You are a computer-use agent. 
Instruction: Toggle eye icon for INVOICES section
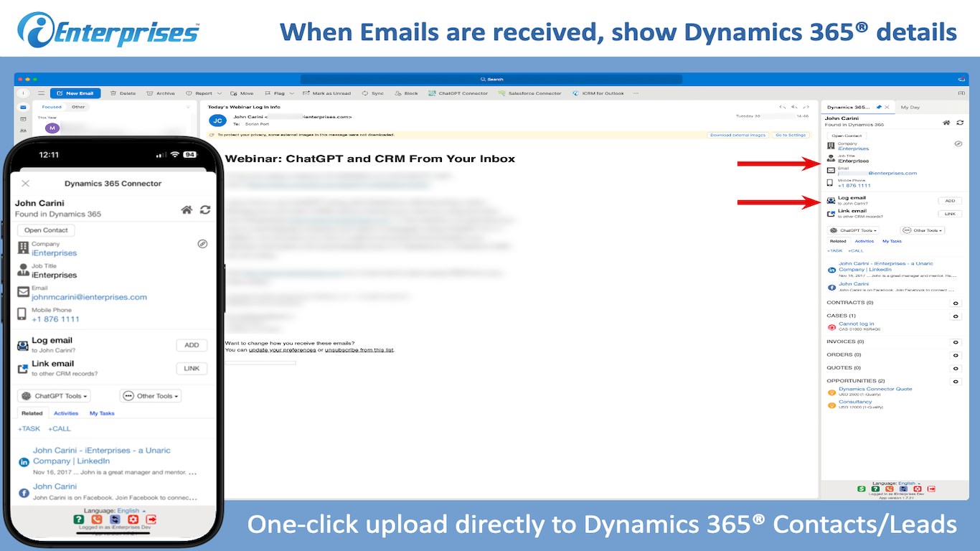(956, 342)
